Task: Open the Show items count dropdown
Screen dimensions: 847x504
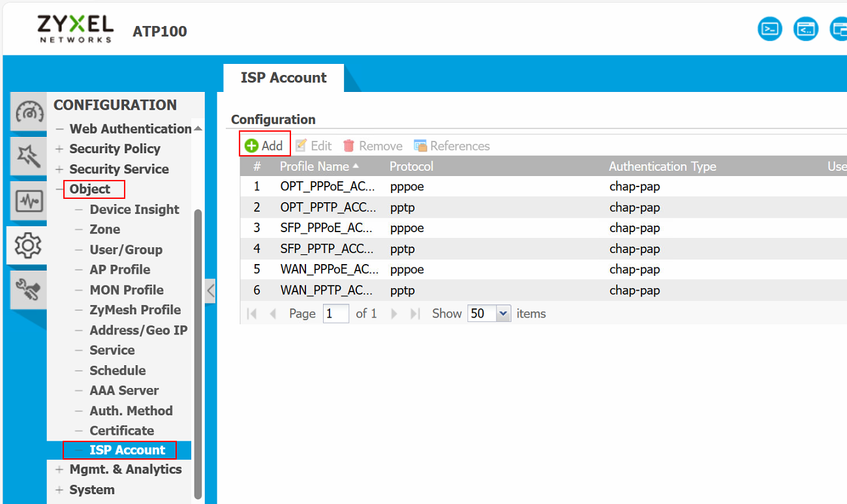Action: [502, 314]
